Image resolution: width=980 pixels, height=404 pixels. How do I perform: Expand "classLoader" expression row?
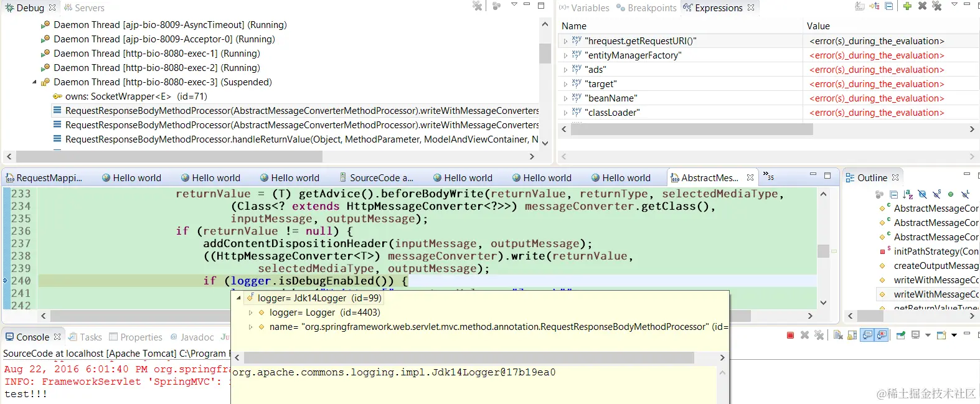point(565,113)
